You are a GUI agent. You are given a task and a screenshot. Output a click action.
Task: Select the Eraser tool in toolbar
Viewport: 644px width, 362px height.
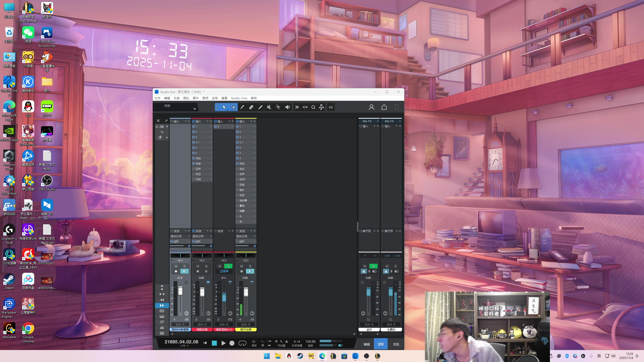coord(251,107)
